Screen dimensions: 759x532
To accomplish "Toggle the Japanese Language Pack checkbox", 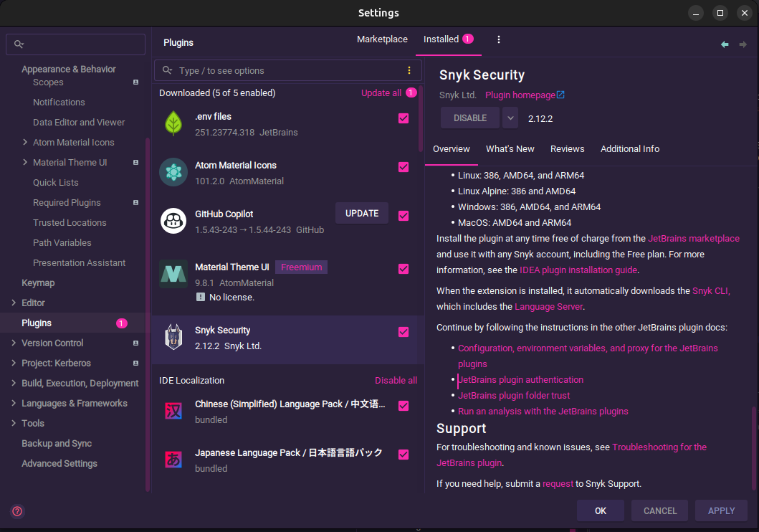I will click(404, 455).
